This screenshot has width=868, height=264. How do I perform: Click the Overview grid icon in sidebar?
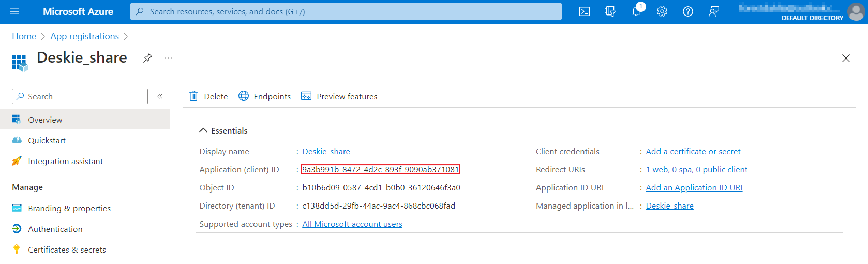17,120
